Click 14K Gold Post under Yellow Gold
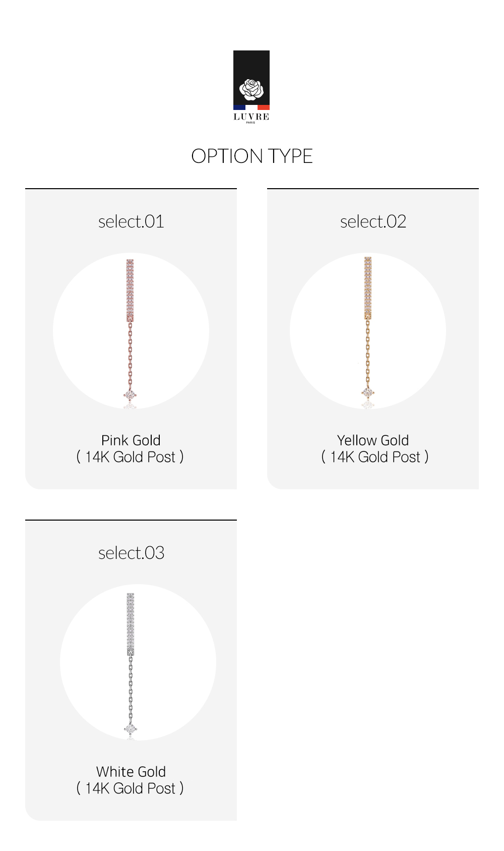This screenshot has height=851, width=504. [x=375, y=457]
